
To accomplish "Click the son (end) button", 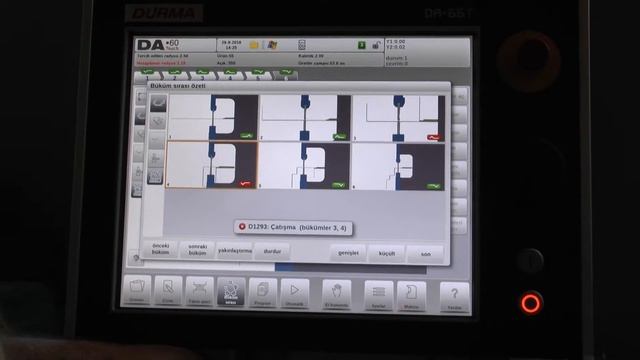I will pos(425,254).
